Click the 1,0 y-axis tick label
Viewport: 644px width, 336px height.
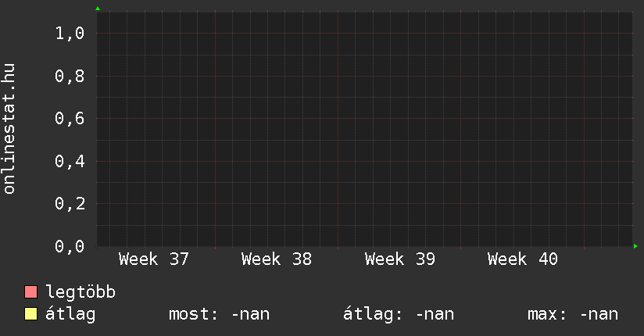click(x=70, y=34)
